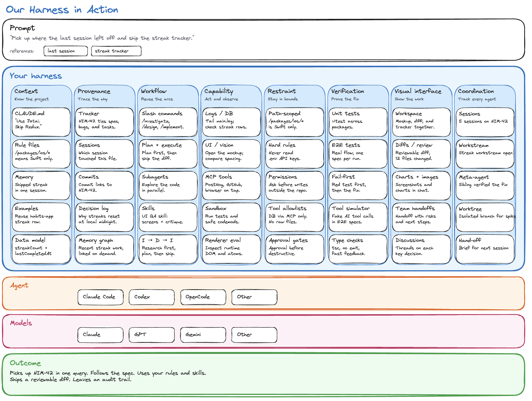Click the Context column heading
The image size is (532, 401).
click(x=26, y=91)
